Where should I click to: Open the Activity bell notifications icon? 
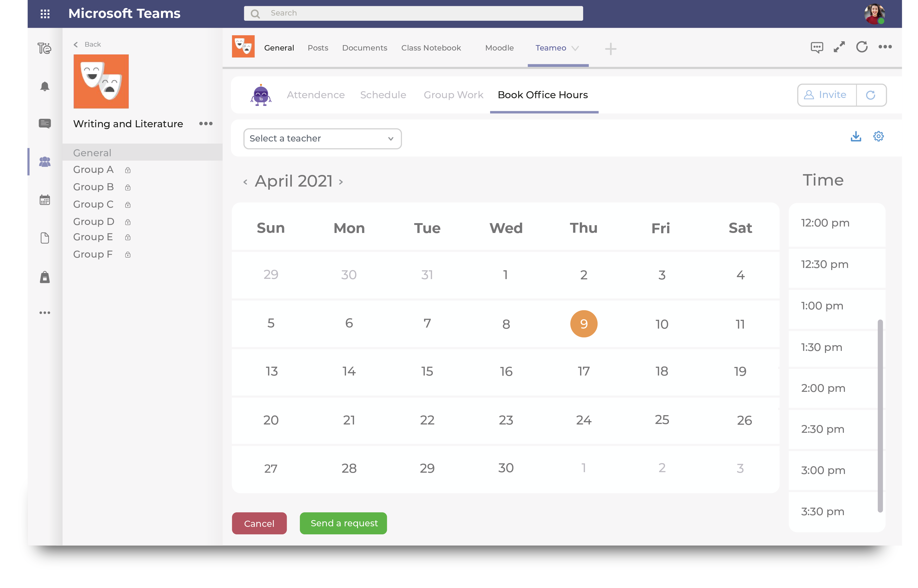(x=45, y=86)
